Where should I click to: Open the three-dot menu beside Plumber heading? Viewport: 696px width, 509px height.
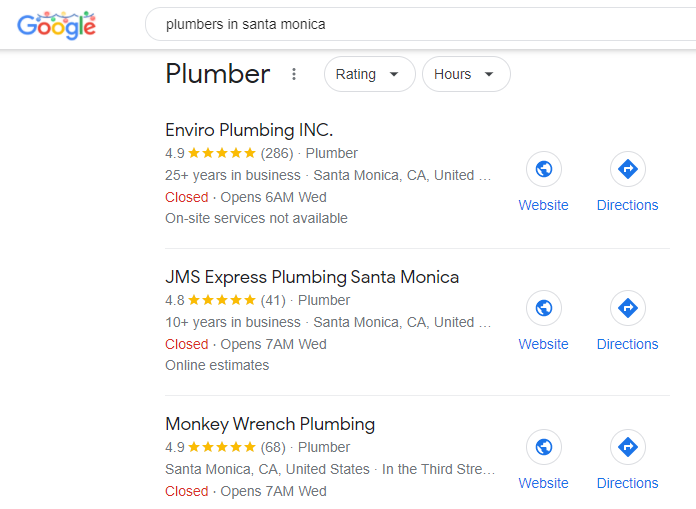[294, 74]
